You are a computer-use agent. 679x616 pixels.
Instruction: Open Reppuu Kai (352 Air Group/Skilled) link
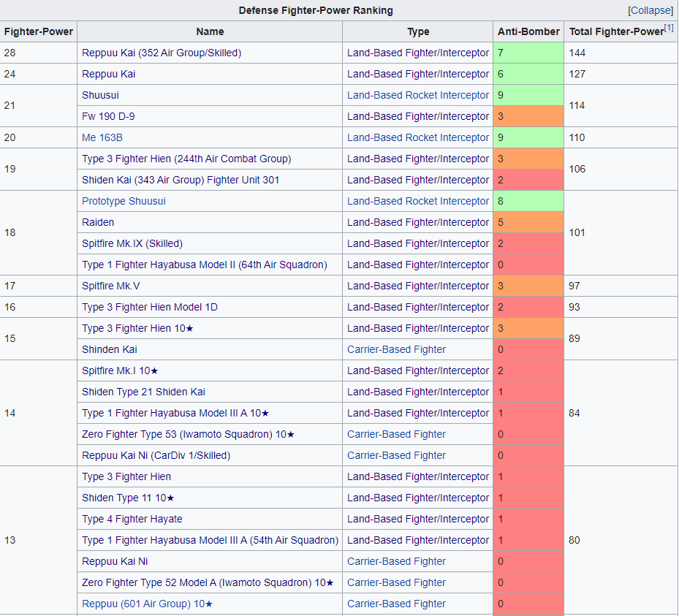pyautogui.click(x=162, y=53)
